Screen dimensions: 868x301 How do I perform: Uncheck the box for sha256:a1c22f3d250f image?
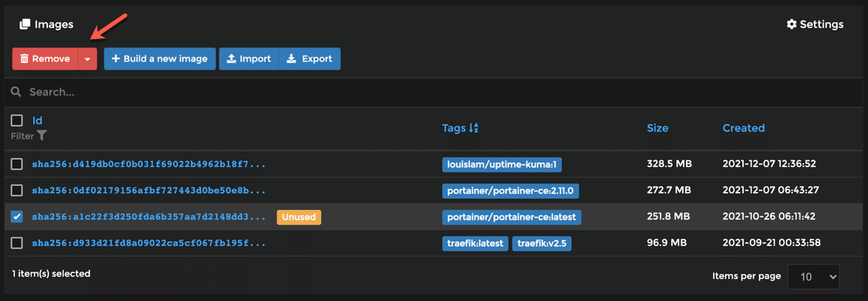pos(17,217)
